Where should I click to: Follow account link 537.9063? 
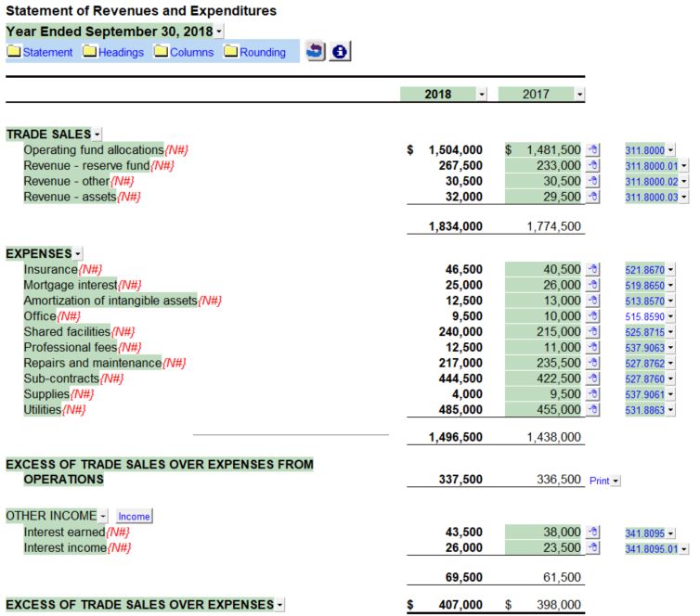(644, 348)
